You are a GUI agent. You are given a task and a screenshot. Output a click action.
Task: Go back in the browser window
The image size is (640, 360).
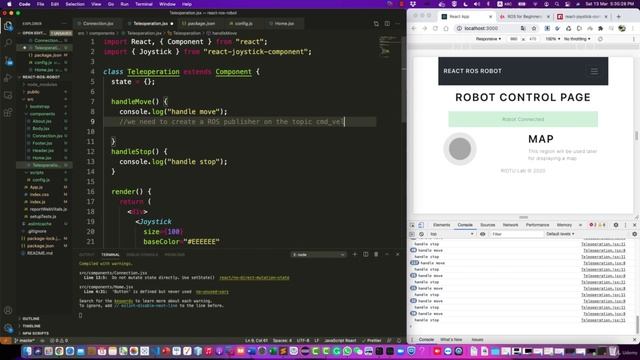[x=414, y=28]
